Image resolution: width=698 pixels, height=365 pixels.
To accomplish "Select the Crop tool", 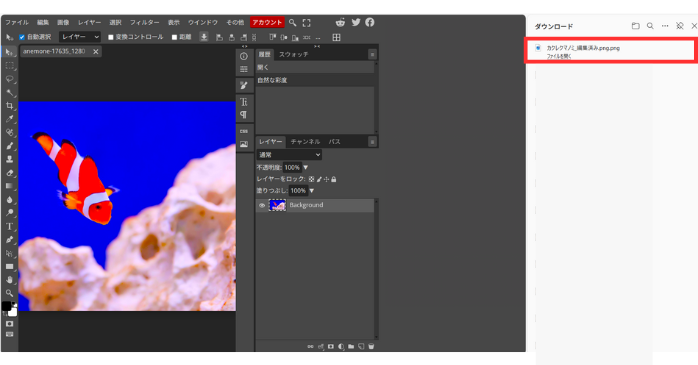I will pos(9,105).
